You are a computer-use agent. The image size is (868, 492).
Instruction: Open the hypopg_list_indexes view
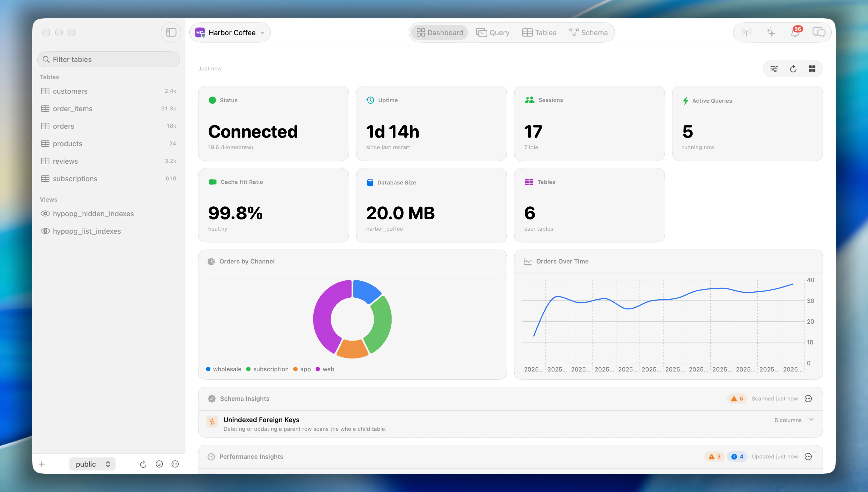[x=109, y=231]
